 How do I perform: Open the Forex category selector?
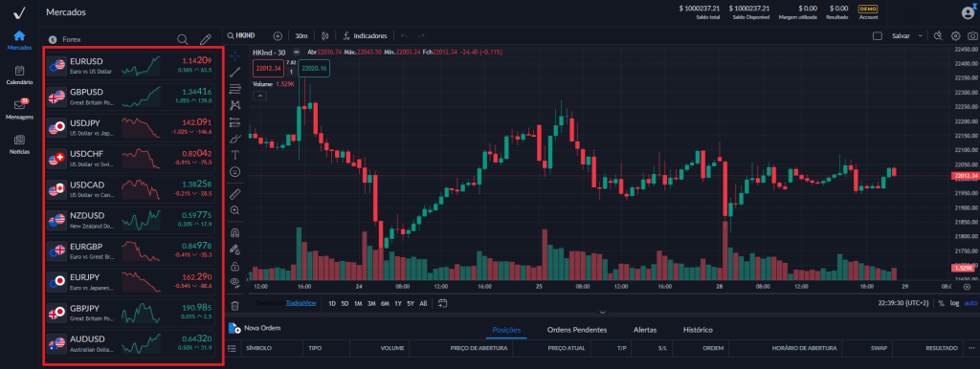tap(66, 39)
